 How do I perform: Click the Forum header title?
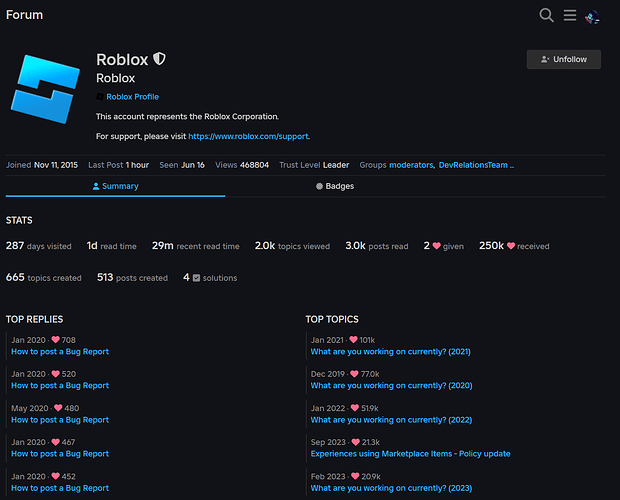tap(25, 15)
